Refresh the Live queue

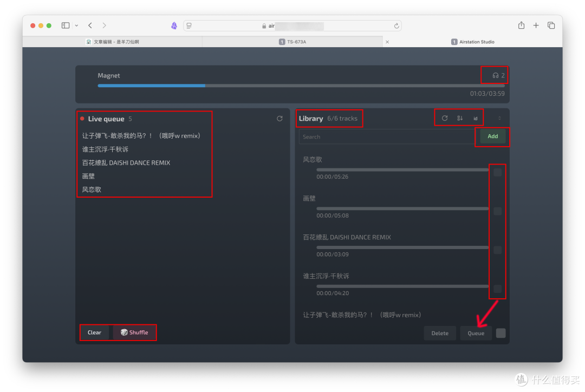coord(279,119)
